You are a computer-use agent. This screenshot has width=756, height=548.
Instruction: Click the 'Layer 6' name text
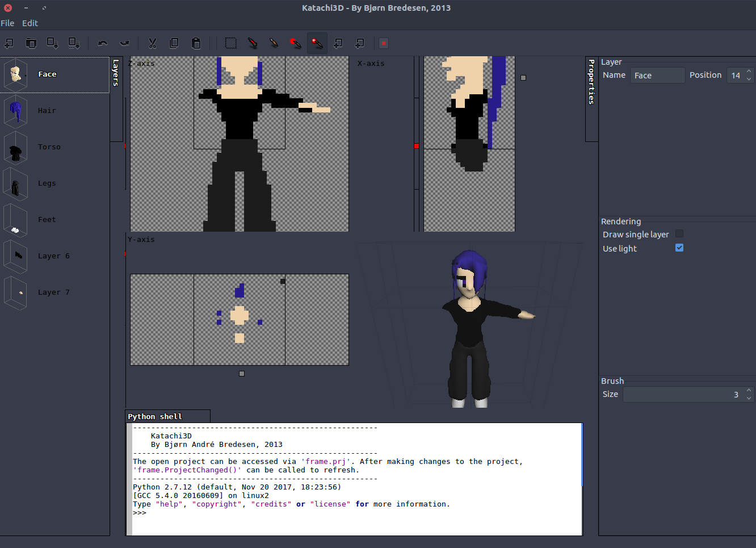(x=54, y=256)
